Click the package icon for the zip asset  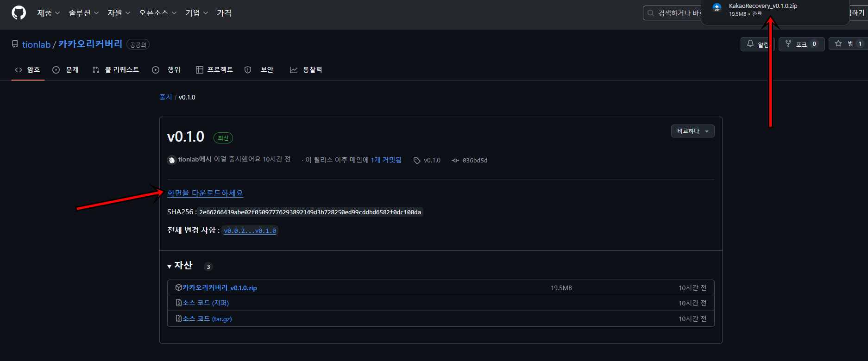tap(178, 287)
